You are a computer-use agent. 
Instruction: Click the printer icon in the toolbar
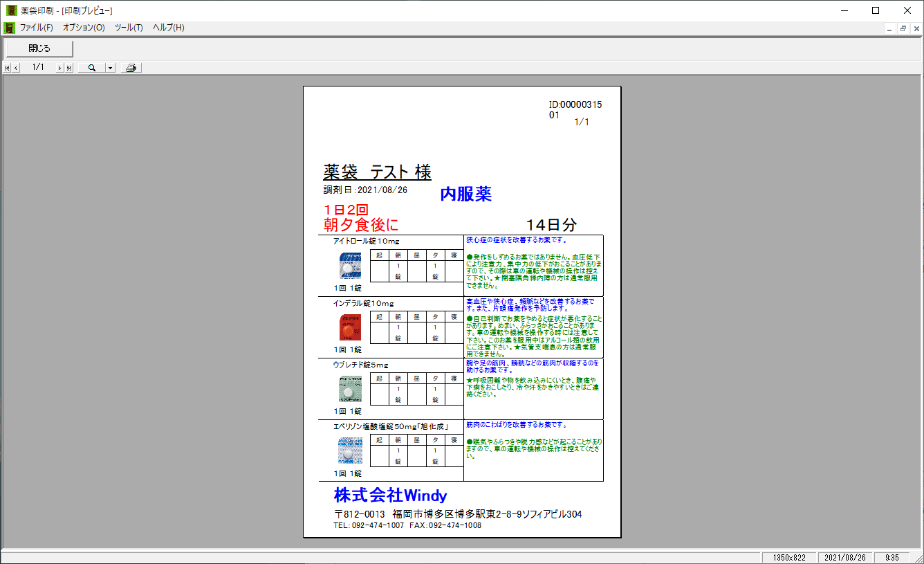[x=131, y=68]
